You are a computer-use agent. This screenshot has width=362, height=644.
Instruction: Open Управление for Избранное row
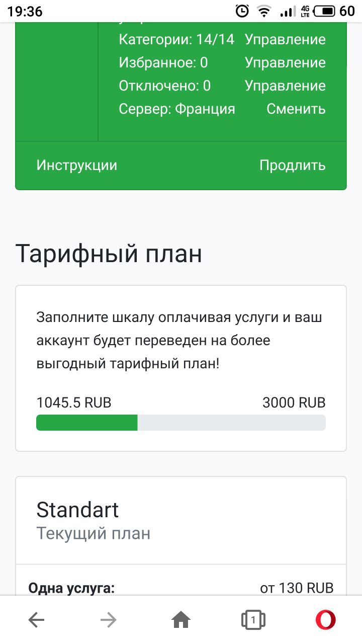click(x=285, y=63)
